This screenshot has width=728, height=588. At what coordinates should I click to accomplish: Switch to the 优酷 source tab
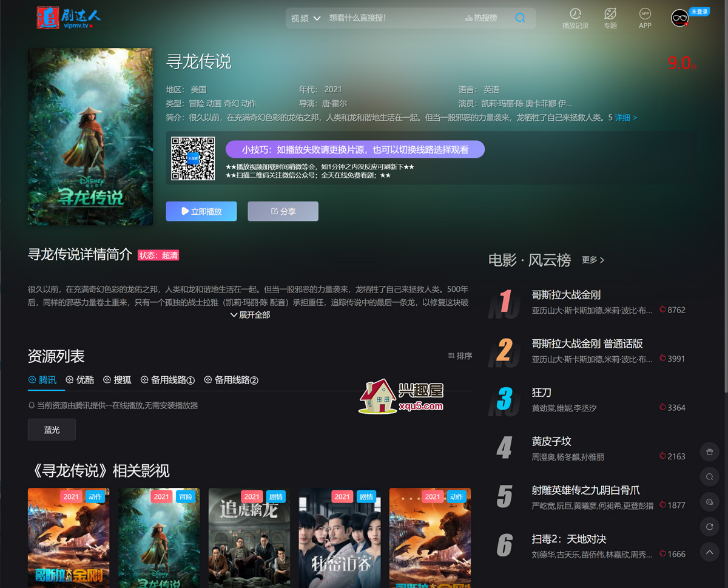79,380
